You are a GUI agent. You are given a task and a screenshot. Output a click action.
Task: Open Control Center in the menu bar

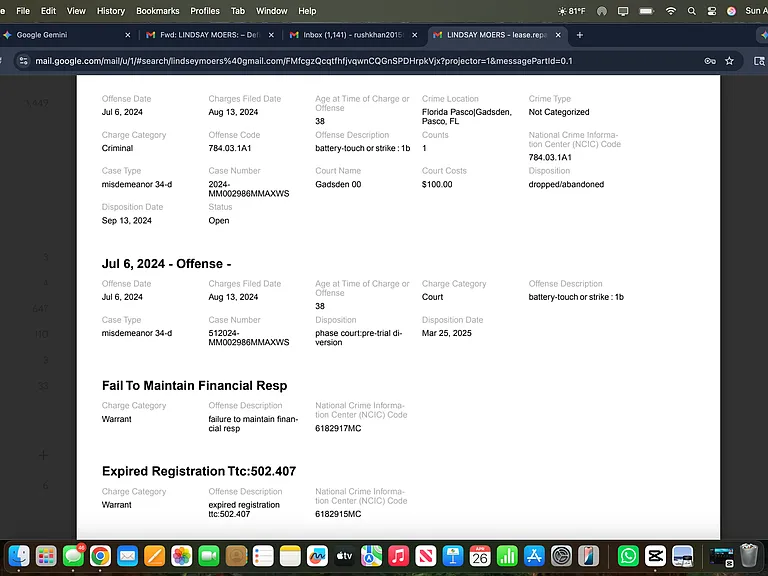(x=712, y=11)
